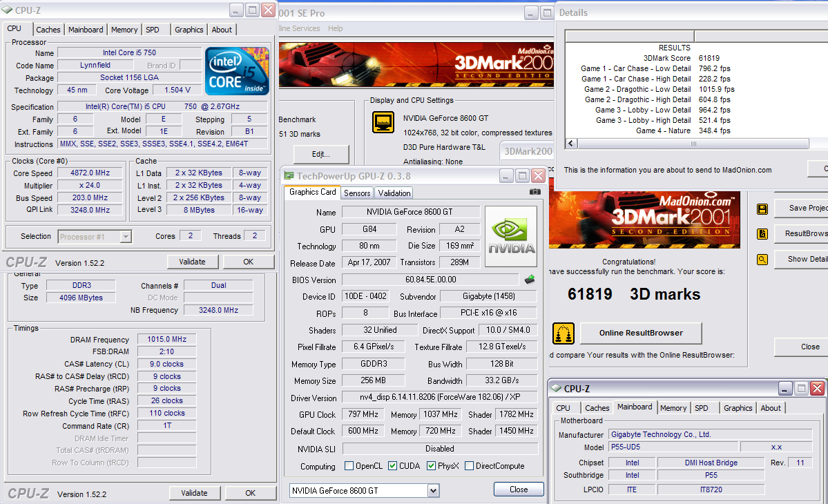The width and height of the screenshot is (828, 504).
Task: Click the CPU-Z Mainboard window title bar icon
Action: coord(556,389)
